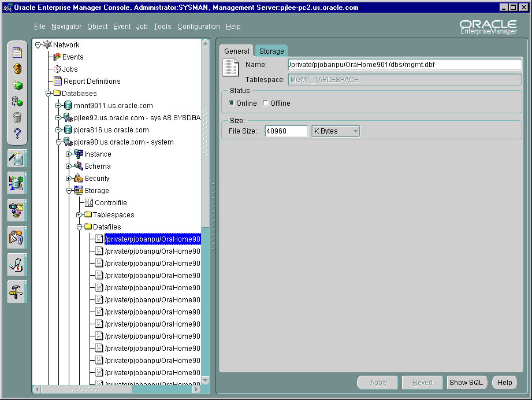Select the Offline radio button
Viewport: 532px width, 400px height.
[266, 103]
